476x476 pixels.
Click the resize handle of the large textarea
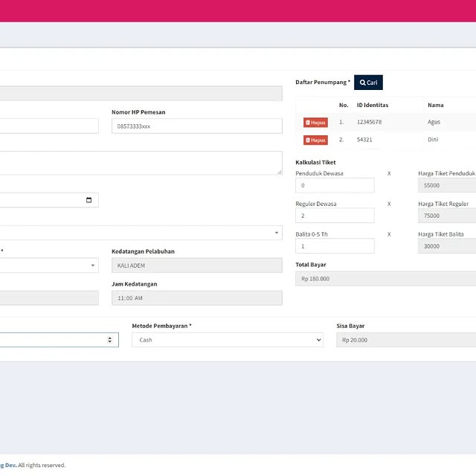(279, 172)
